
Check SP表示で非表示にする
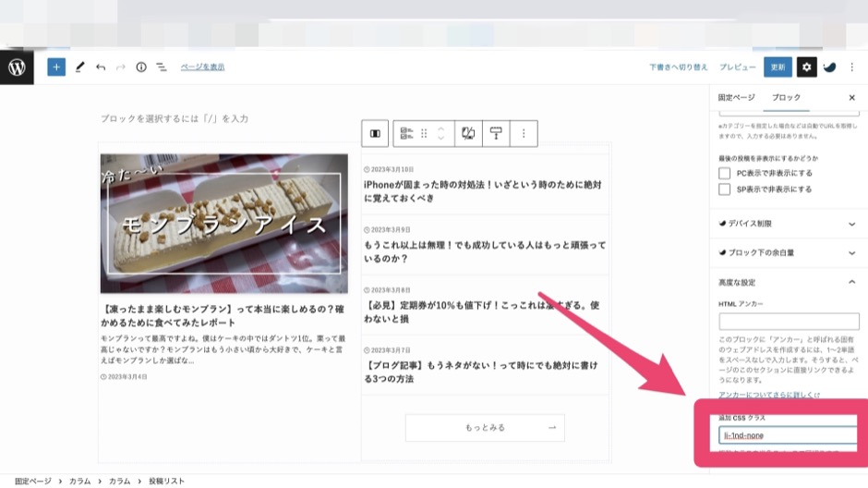tap(724, 189)
